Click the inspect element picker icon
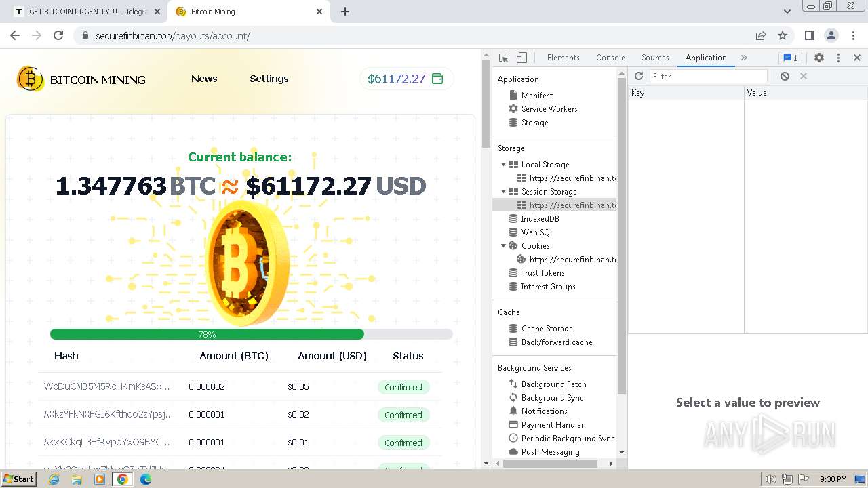This screenshot has width=868, height=488. [503, 58]
